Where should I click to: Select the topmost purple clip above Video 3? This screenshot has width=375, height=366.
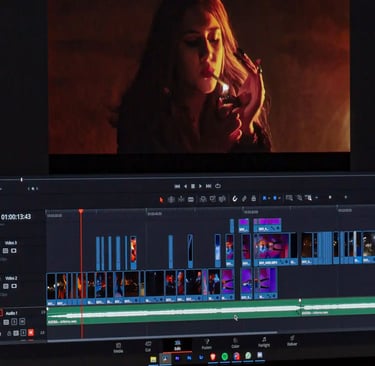point(267,225)
